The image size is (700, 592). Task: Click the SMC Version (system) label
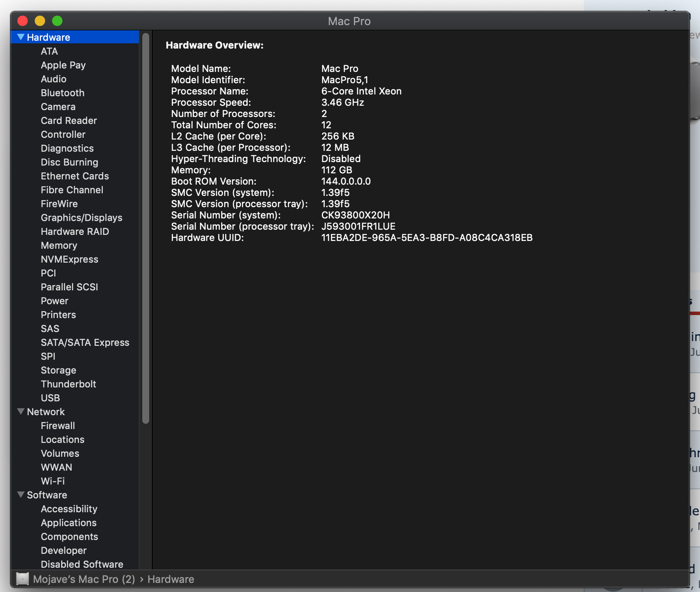click(x=222, y=192)
